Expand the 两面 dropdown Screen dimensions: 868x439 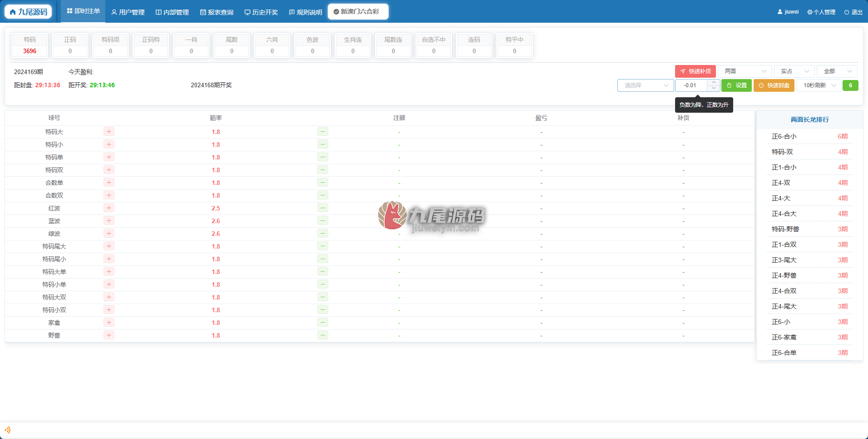tap(745, 71)
